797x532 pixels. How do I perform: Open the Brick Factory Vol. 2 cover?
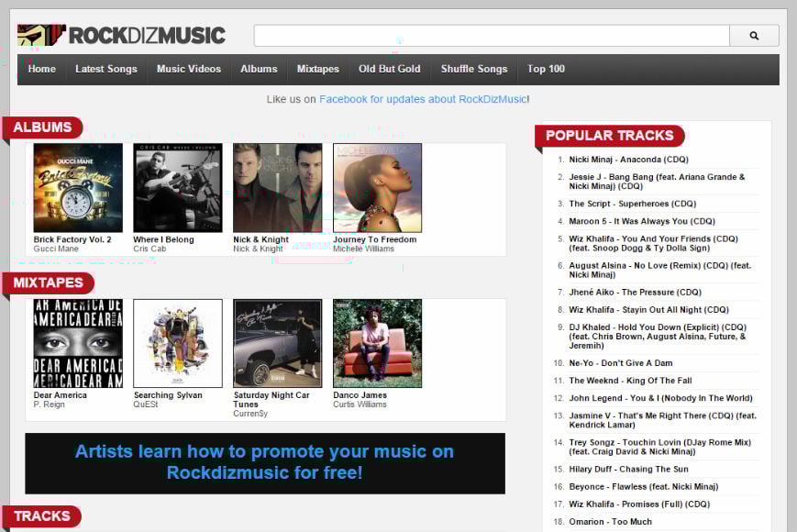click(x=78, y=187)
